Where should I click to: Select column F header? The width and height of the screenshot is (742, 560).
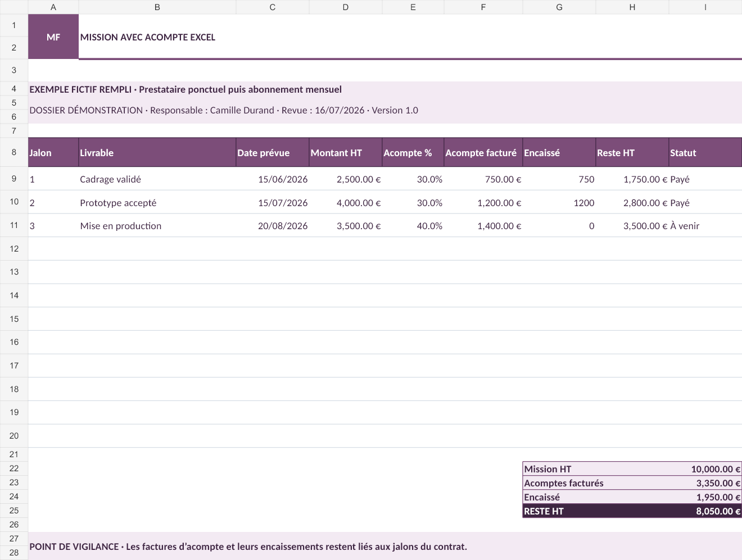coord(483,7)
